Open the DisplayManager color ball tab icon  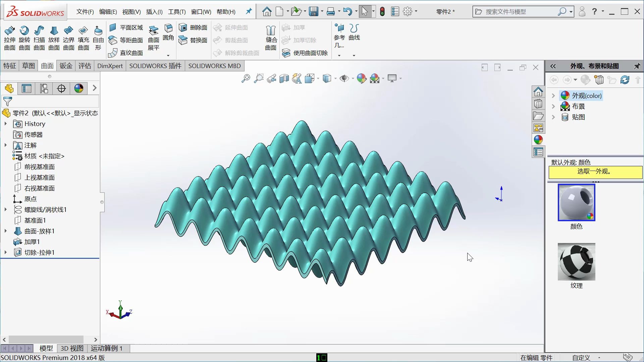79,88
